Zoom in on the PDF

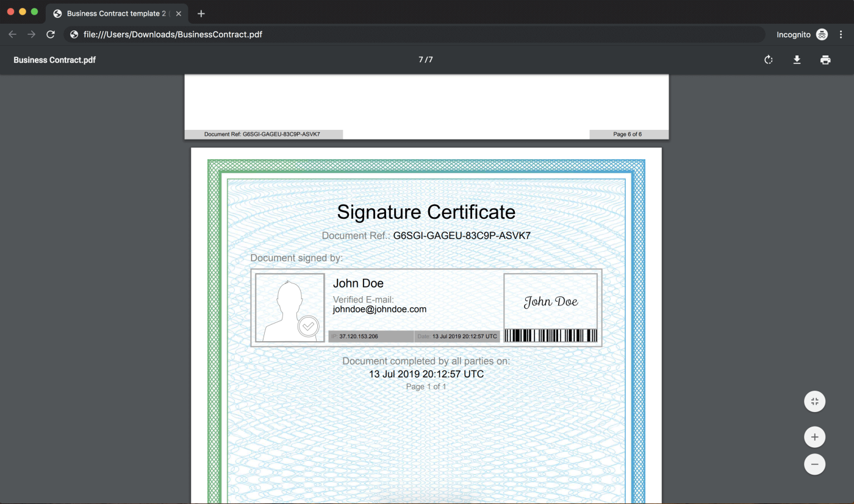click(x=815, y=437)
